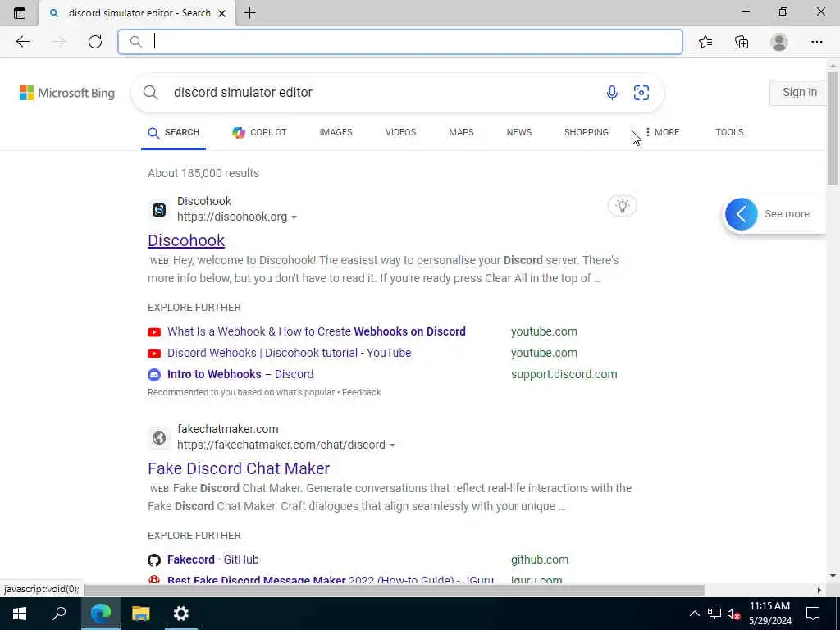Screen dimensions: 840x630
Task: Click the muted volume tray icon
Action: pos(733,614)
